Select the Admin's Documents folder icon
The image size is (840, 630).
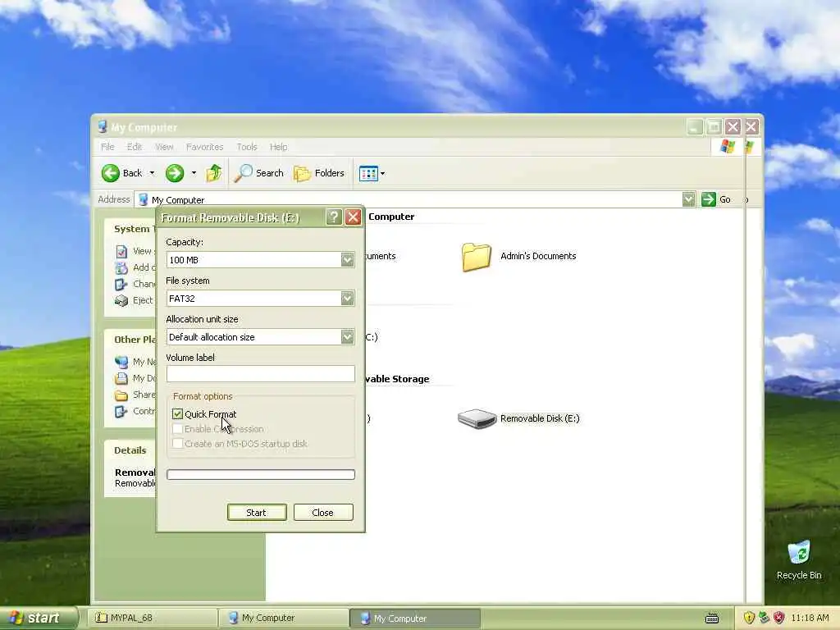pyautogui.click(x=476, y=257)
